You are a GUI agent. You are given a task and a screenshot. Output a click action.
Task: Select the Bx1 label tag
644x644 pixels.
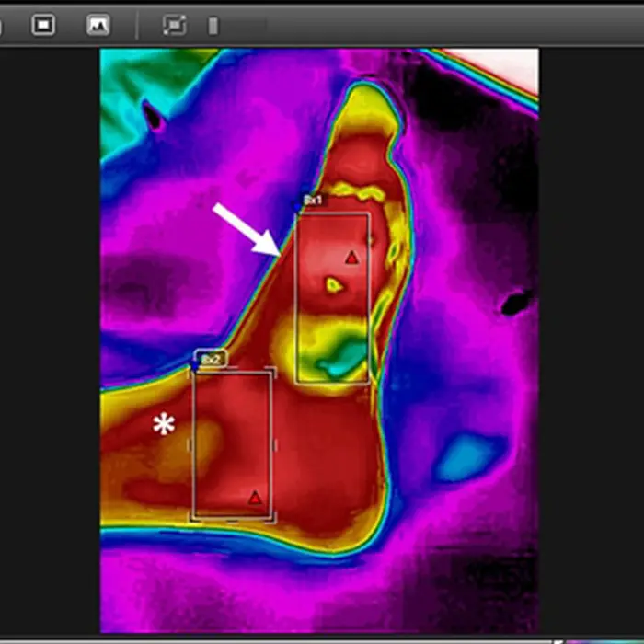coord(313,200)
